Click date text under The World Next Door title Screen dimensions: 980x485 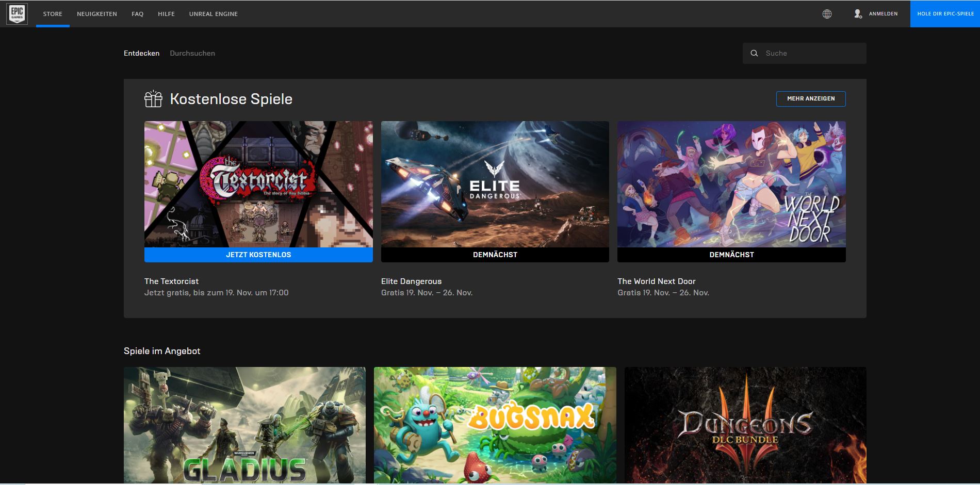tap(663, 293)
